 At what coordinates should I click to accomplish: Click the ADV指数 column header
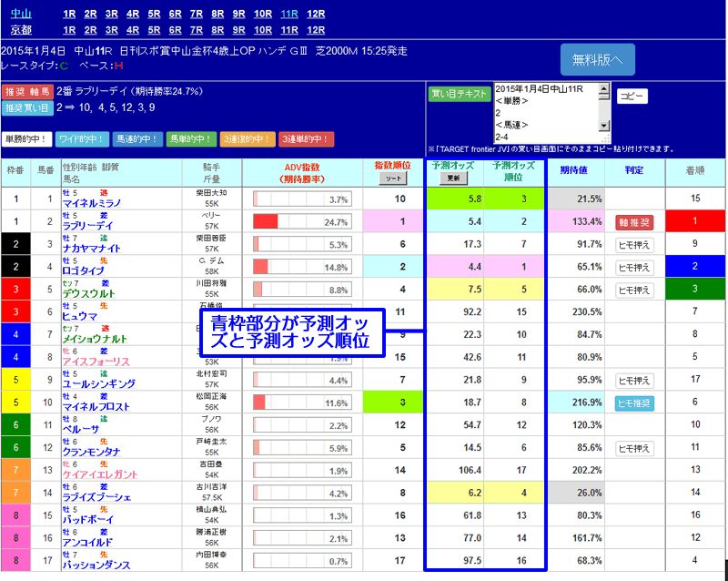(x=302, y=173)
